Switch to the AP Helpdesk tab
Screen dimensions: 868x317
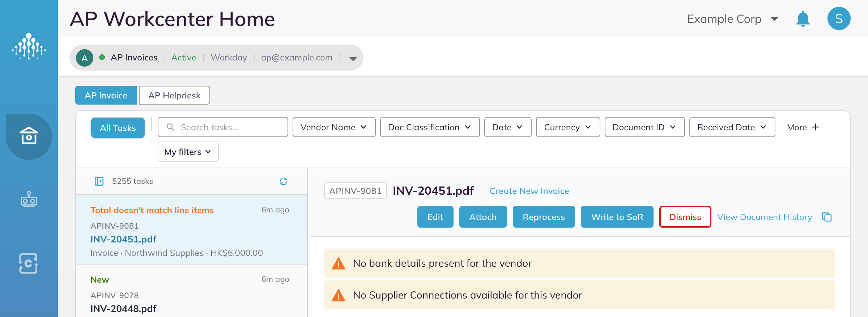point(174,95)
